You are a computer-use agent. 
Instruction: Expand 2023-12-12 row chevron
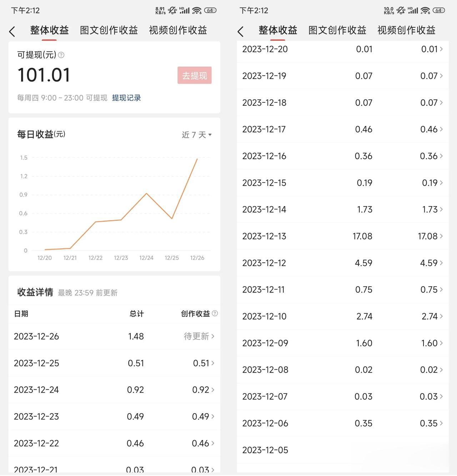click(441, 263)
